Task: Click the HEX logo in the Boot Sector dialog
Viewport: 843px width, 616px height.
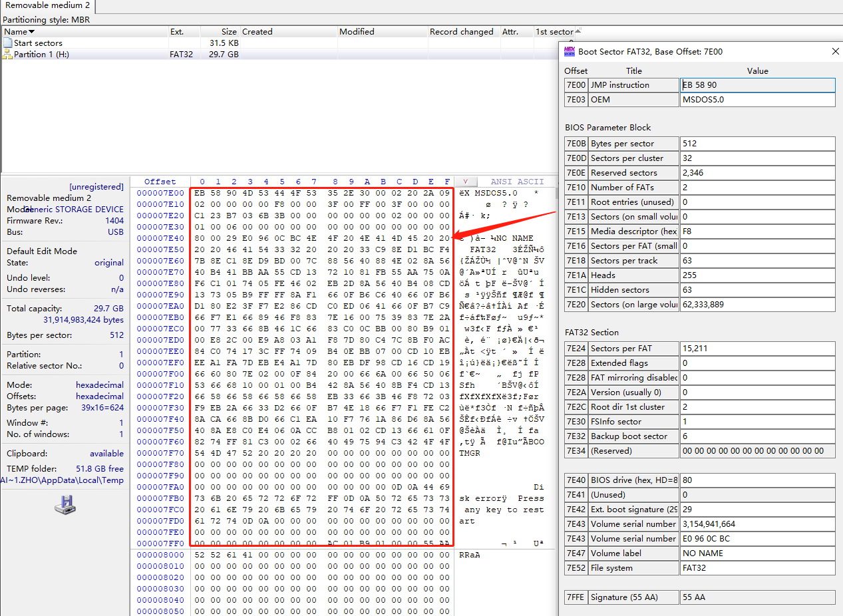Action: [570, 51]
